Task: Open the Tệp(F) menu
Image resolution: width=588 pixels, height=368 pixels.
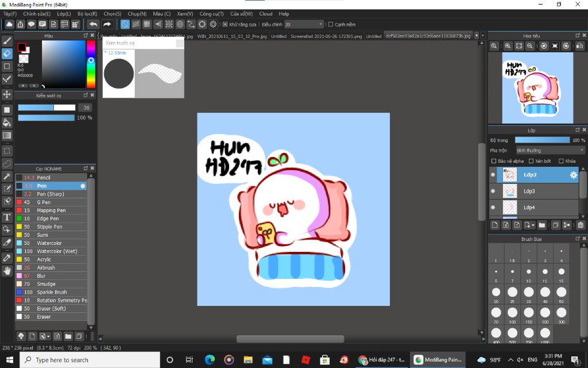Action: pyautogui.click(x=10, y=14)
